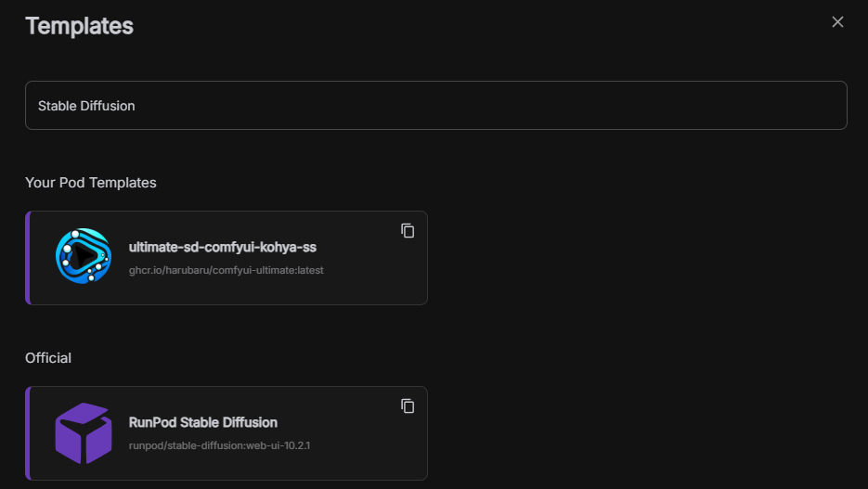
Task: Click the purple accent bar on RunPod card
Action: 28,433
